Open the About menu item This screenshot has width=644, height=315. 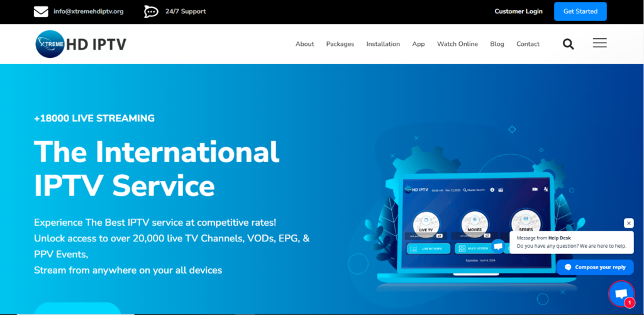pos(305,44)
